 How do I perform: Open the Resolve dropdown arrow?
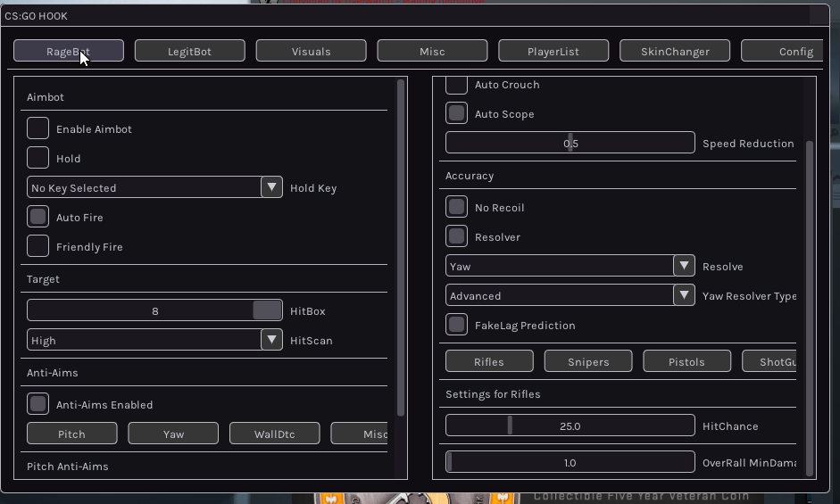point(684,266)
